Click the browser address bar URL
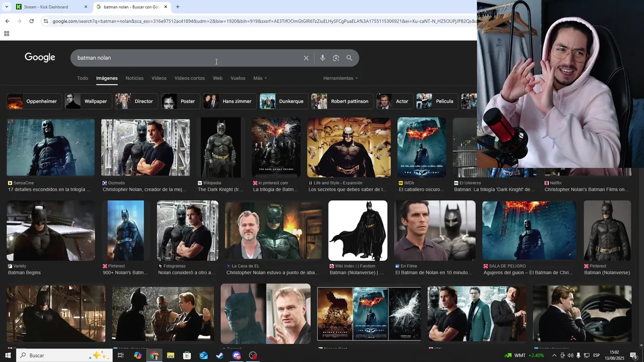Viewport: 644px width, 362px height. coord(264,21)
